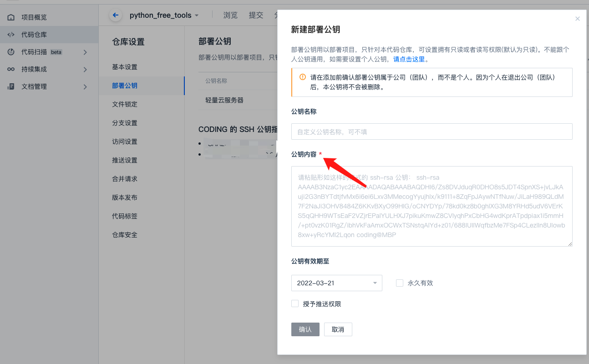Expand the 代码扫描 sidebar chevron
This screenshot has height=364, width=589.
(x=85, y=52)
